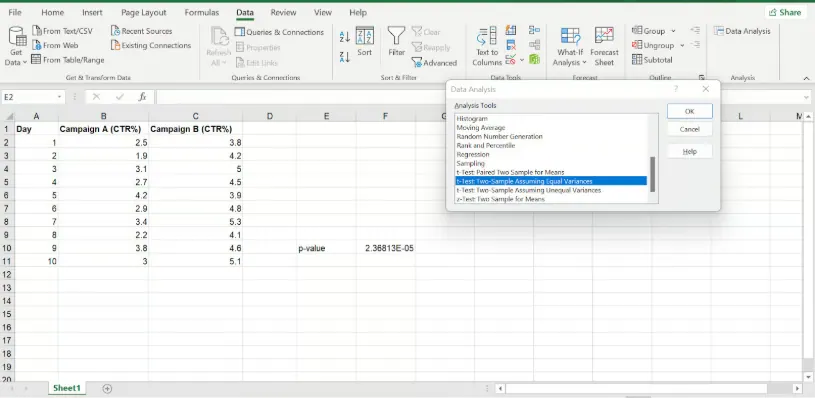Switch to the Review tab
The width and height of the screenshot is (815, 398).
tap(283, 12)
